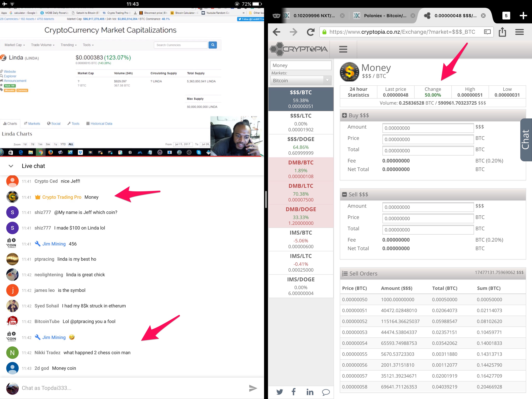Open Crypto Trading Pro chat profile
The height and width of the screenshot is (399, 532).
click(x=12, y=197)
